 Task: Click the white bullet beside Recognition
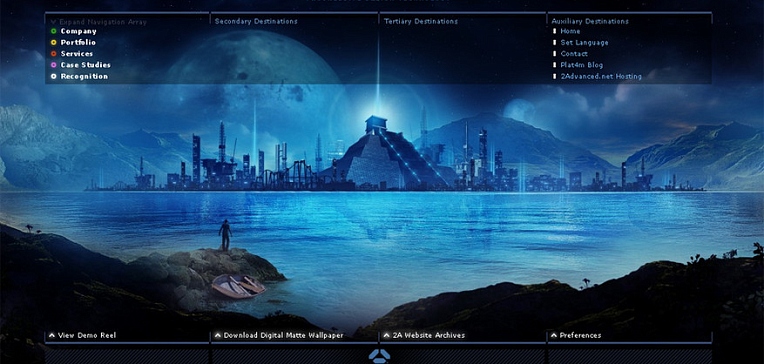(x=54, y=77)
